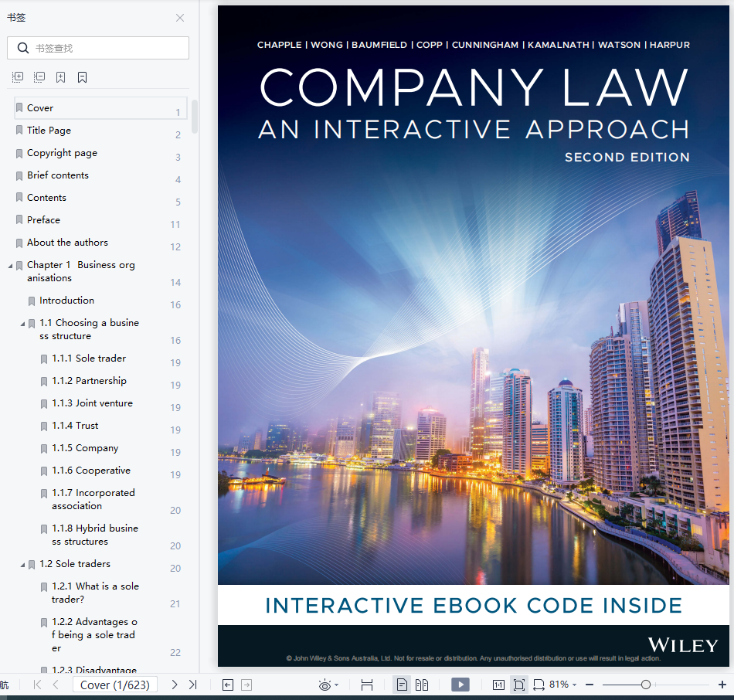
Task: Click the fit page icon
Action: click(x=518, y=685)
